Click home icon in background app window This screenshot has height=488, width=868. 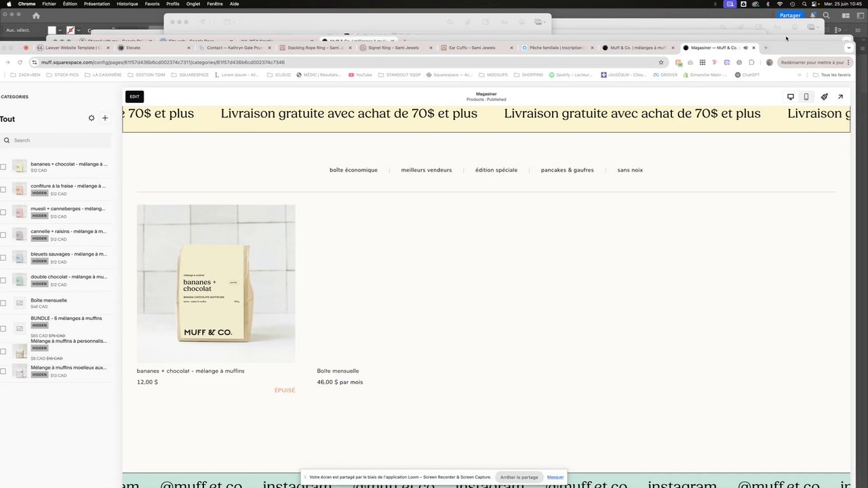click(36, 16)
